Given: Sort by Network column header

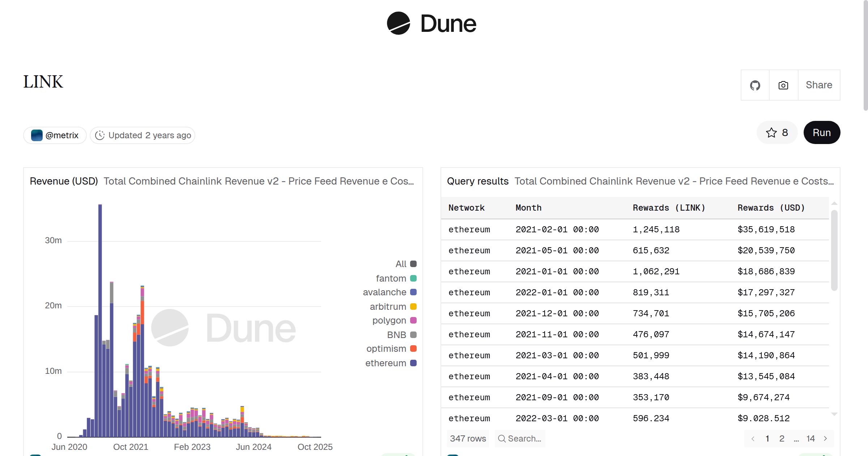Looking at the screenshot, I should (466, 208).
